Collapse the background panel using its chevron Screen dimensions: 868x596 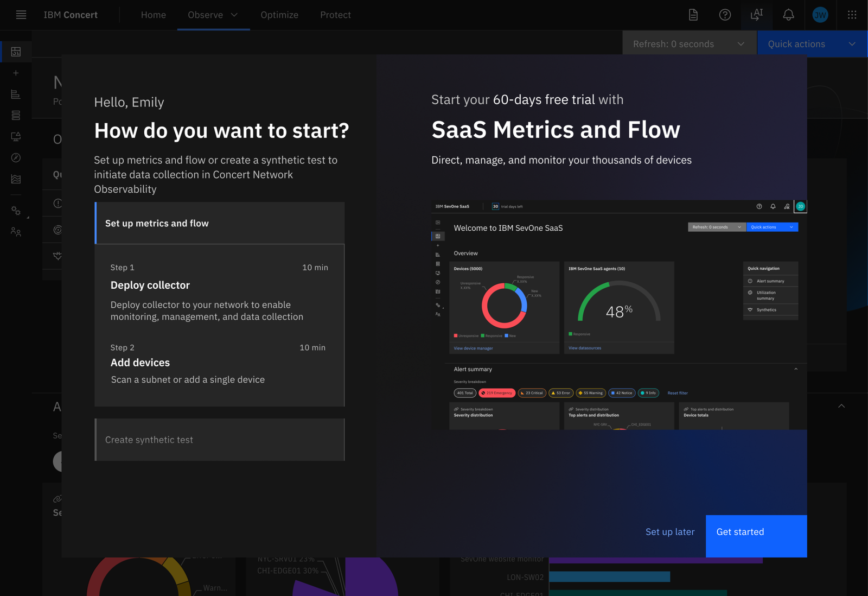coord(841,406)
